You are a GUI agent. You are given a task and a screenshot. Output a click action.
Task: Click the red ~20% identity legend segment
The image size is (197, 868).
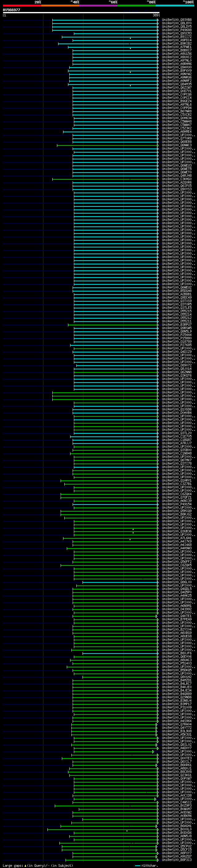click(22, 6)
